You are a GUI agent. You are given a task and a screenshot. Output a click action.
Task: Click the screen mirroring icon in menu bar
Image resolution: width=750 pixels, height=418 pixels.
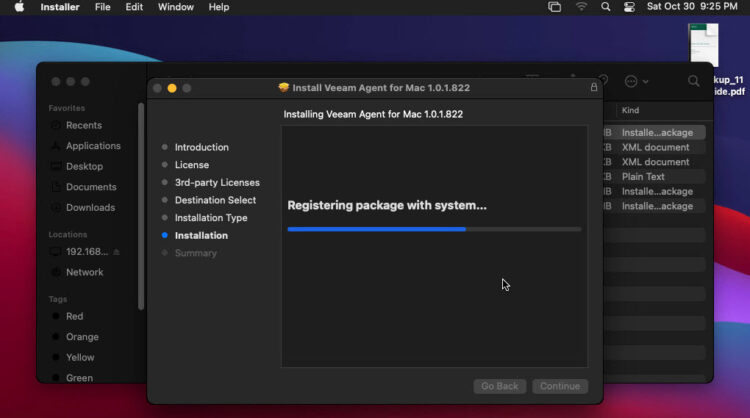554,7
